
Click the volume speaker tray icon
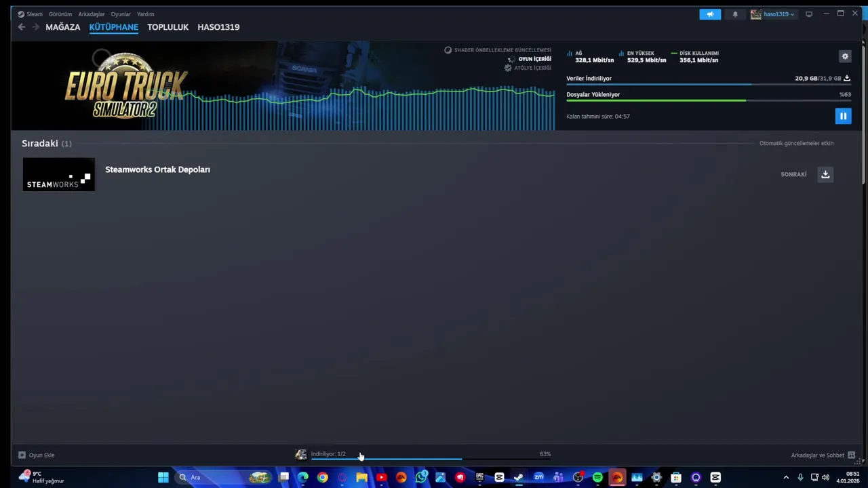point(825,478)
